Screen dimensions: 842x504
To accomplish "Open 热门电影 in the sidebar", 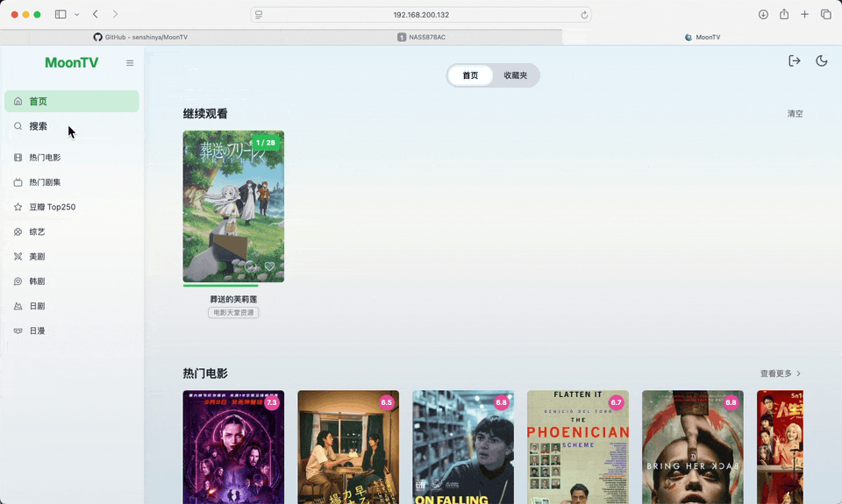I will point(45,158).
